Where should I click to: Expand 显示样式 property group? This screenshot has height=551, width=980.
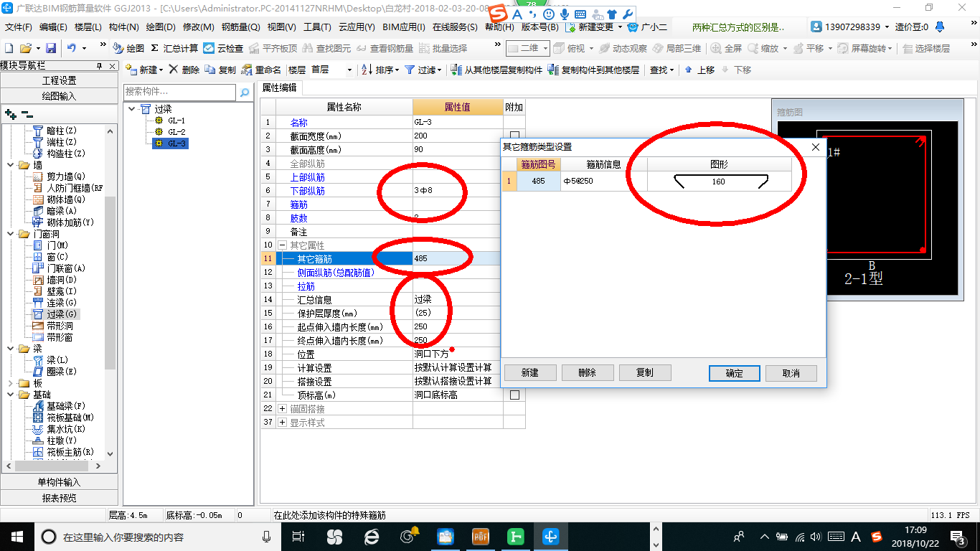pyautogui.click(x=282, y=423)
